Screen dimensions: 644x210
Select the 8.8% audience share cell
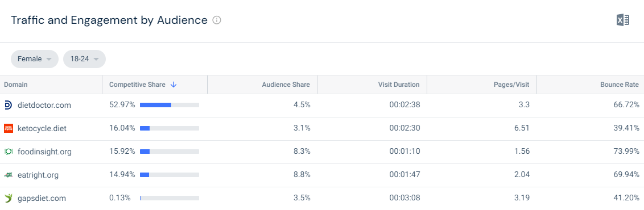(302, 175)
